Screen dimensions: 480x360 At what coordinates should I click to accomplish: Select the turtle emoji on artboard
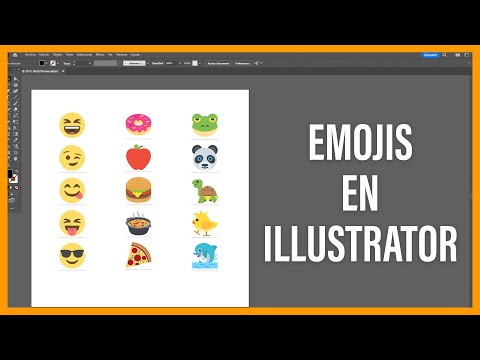pos(205,191)
